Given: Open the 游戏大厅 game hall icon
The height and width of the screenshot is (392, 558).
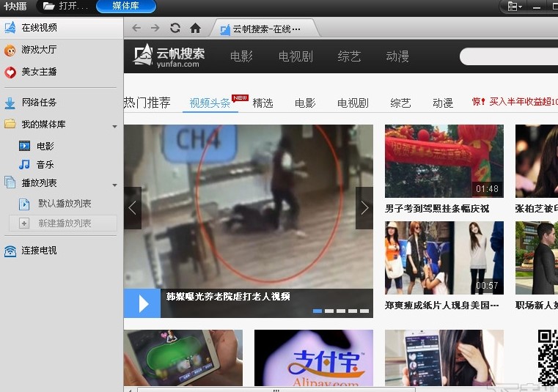Looking at the screenshot, I should [x=10, y=50].
